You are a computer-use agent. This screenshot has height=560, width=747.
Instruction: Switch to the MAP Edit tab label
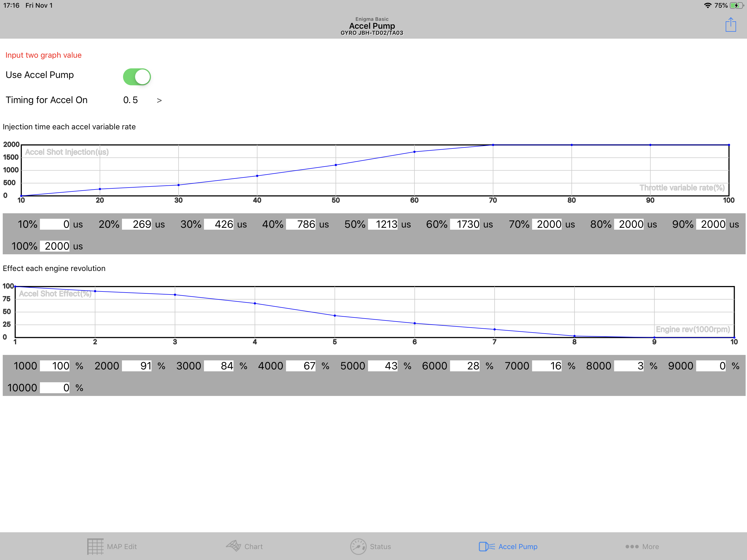coord(122,546)
